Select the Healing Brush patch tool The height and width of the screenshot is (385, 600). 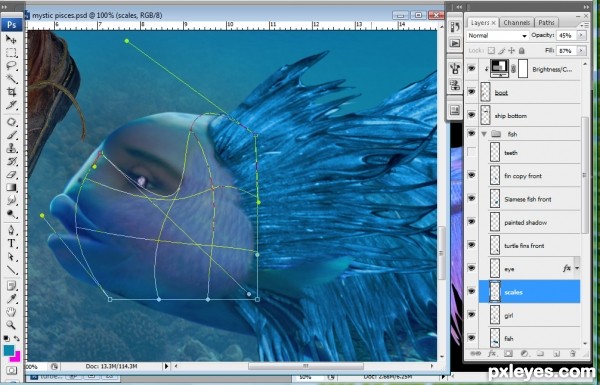[11, 122]
